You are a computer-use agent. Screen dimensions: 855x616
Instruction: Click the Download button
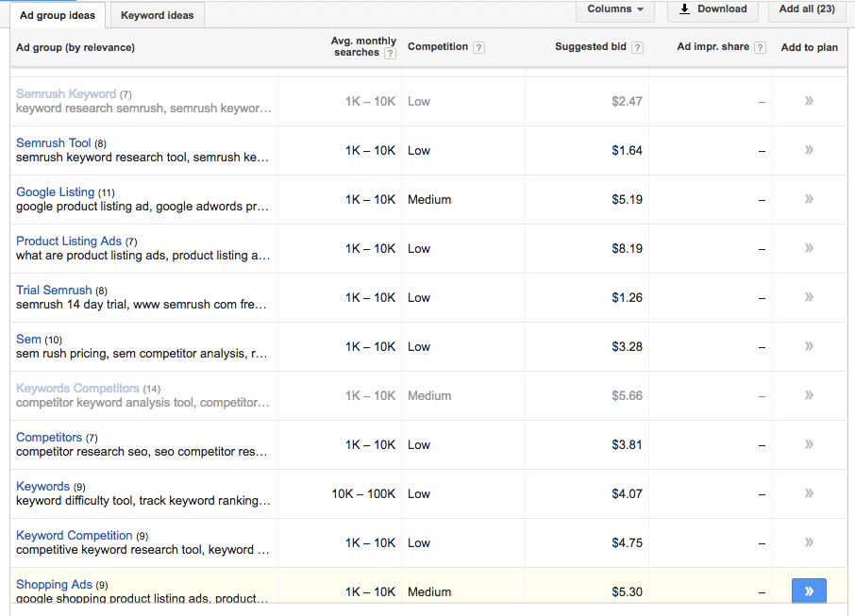pyautogui.click(x=713, y=9)
